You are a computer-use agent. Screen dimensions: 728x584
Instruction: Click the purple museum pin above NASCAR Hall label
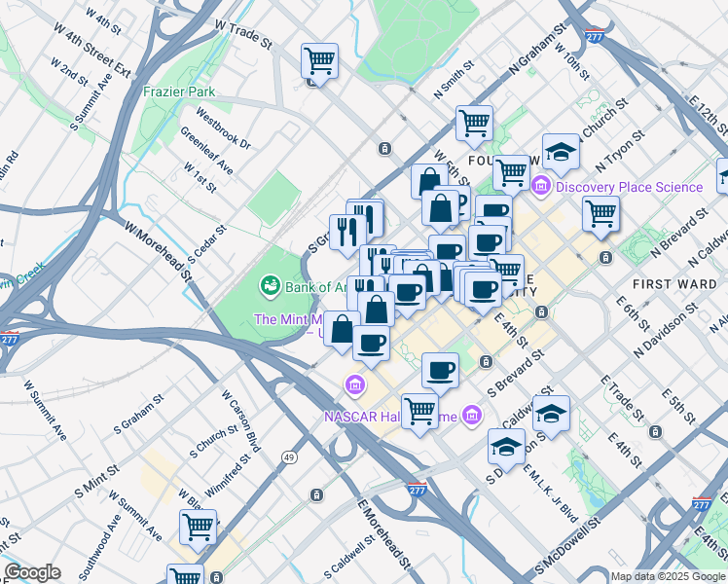pyautogui.click(x=354, y=385)
